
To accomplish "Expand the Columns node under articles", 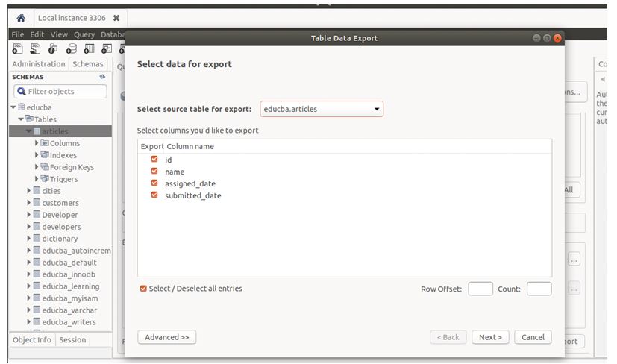I will tap(37, 143).
